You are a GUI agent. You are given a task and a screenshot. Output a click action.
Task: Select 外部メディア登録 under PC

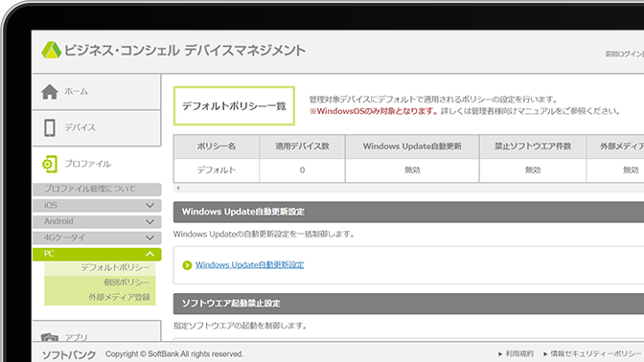[x=100, y=297]
